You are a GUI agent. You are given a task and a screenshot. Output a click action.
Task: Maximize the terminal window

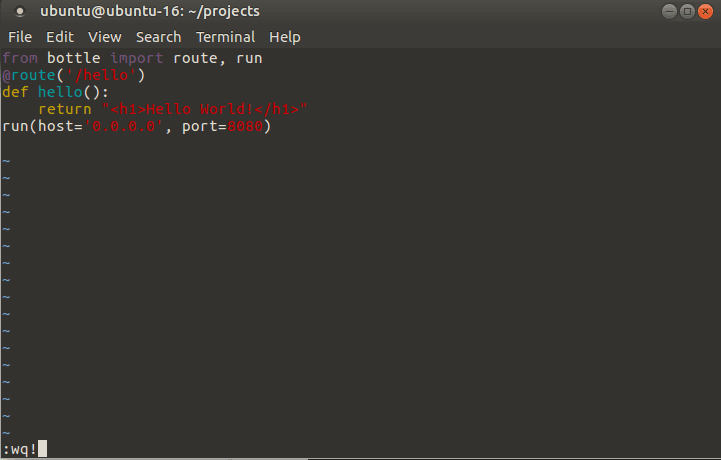687,11
